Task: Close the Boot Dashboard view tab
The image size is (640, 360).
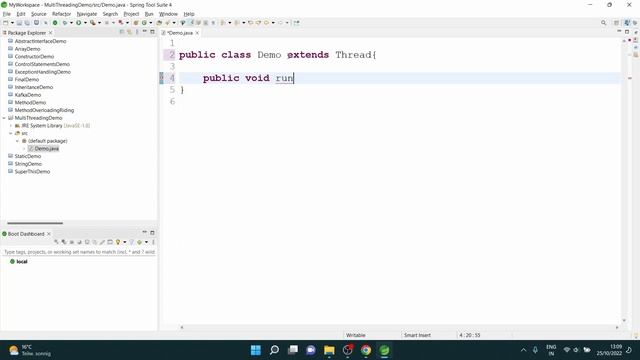Action: click(x=49, y=233)
